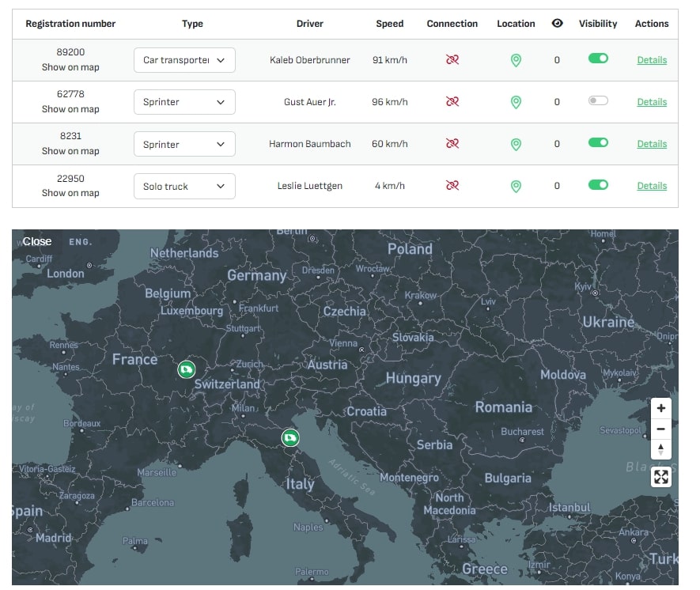Sort the table by the Speed column
The height and width of the screenshot is (590, 700).
389,23
